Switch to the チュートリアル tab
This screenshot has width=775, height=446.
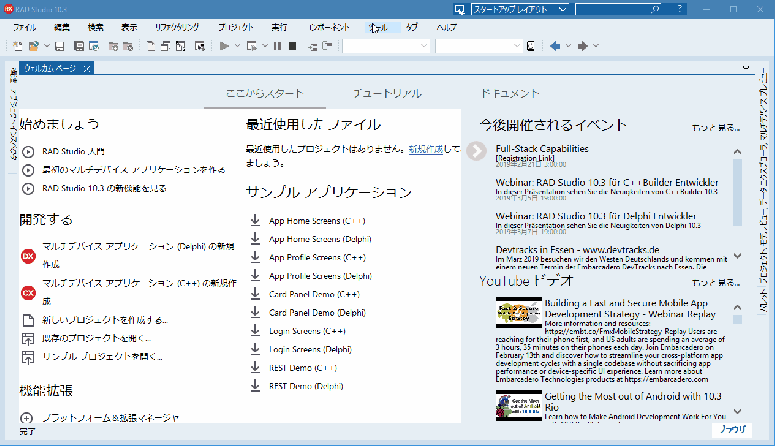[387, 93]
